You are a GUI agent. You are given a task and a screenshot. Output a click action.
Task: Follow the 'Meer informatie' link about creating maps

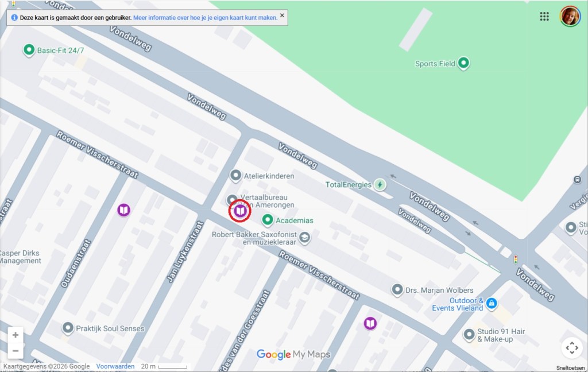pos(205,18)
